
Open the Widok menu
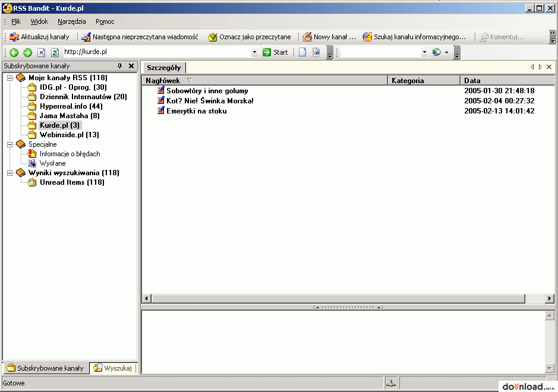(39, 21)
